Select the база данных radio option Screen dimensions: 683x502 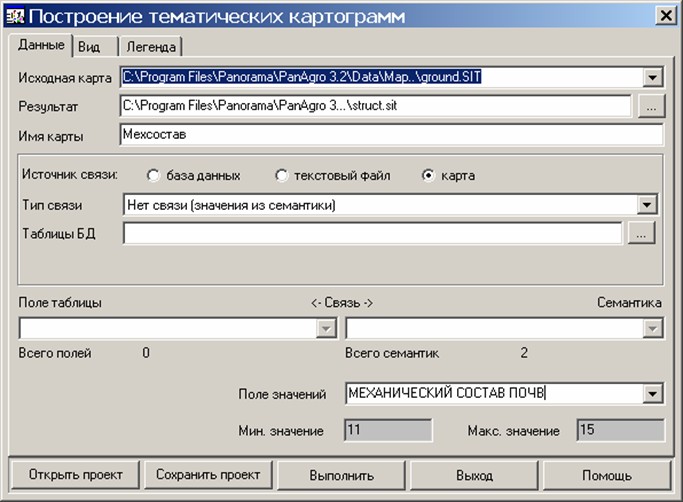tap(153, 176)
